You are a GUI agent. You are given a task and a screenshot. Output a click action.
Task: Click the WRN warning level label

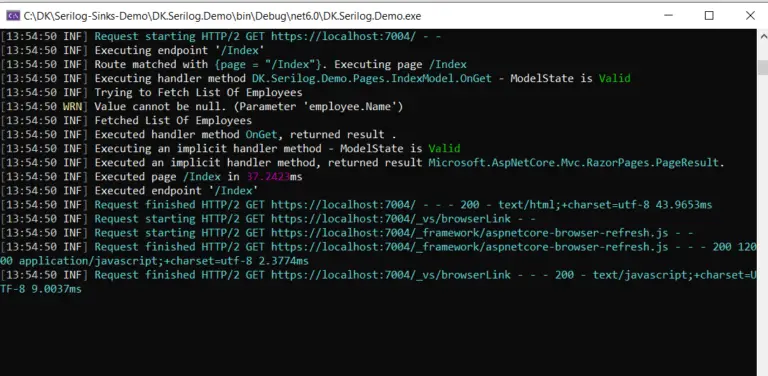pos(72,107)
